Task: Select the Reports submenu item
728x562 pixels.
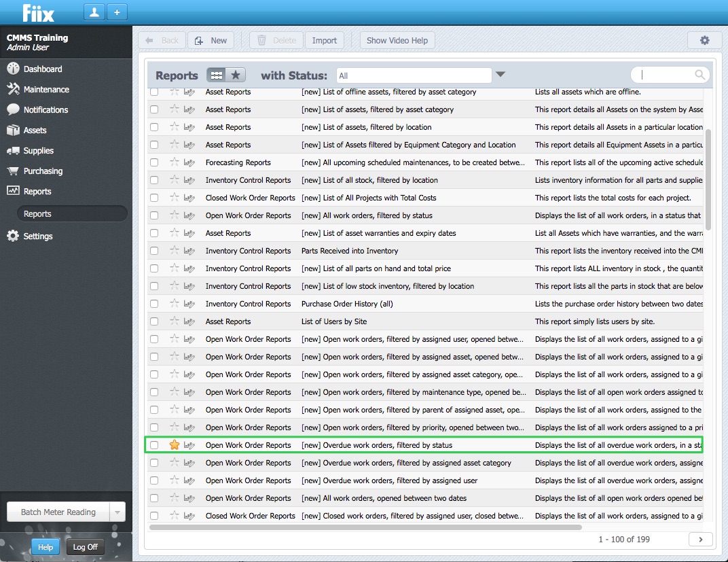Action: (72, 213)
